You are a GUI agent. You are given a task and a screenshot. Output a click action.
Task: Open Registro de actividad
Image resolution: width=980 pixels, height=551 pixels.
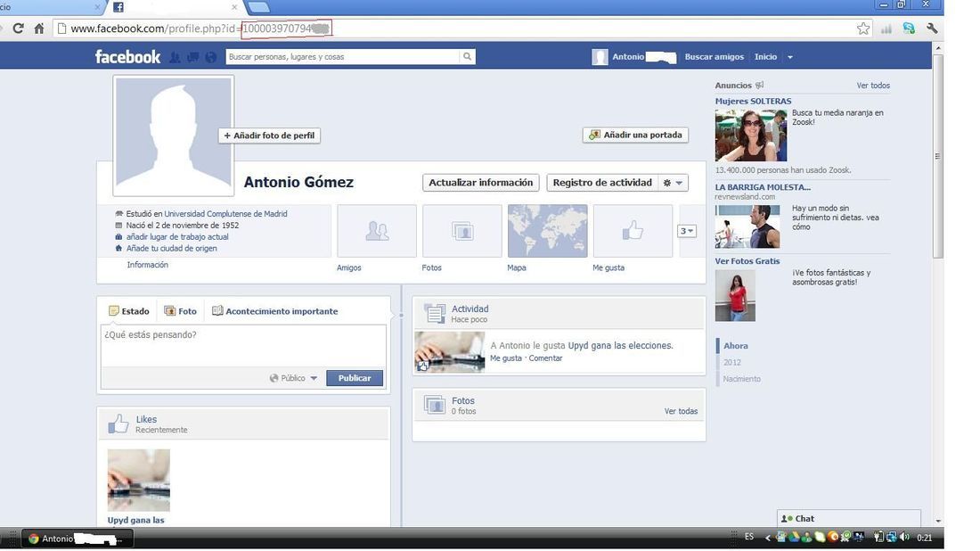pyautogui.click(x=602, y=183)
